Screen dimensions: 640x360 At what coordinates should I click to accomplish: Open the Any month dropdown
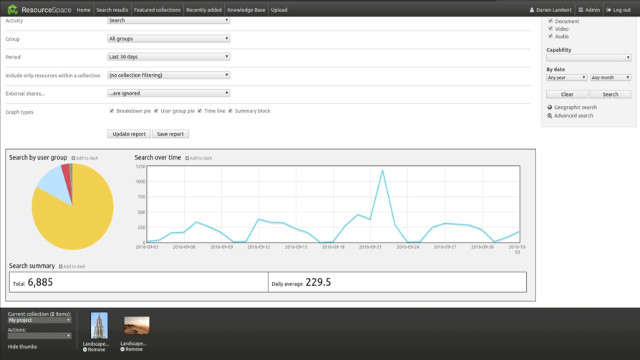[x=611, y=78]
